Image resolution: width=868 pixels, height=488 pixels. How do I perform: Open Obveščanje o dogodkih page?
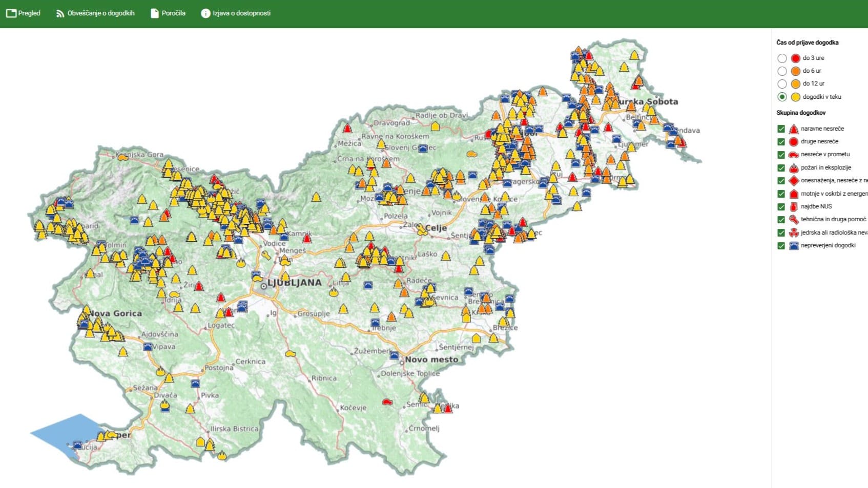pos(95,13)
